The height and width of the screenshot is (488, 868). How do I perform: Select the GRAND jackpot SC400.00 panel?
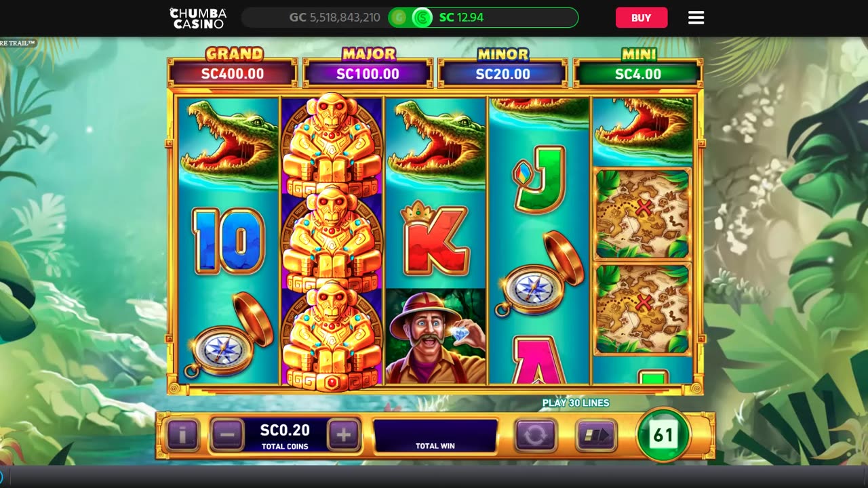point(233,68)
